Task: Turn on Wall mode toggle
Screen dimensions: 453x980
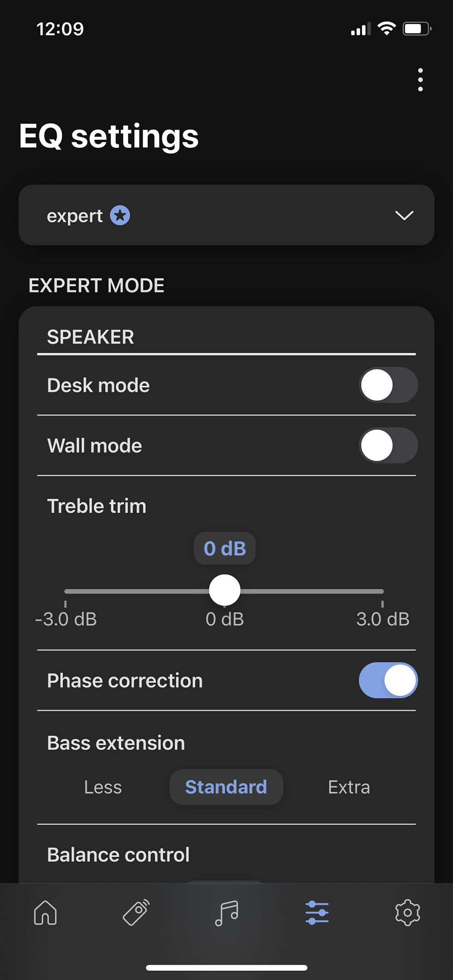Action: coord(388,445)
